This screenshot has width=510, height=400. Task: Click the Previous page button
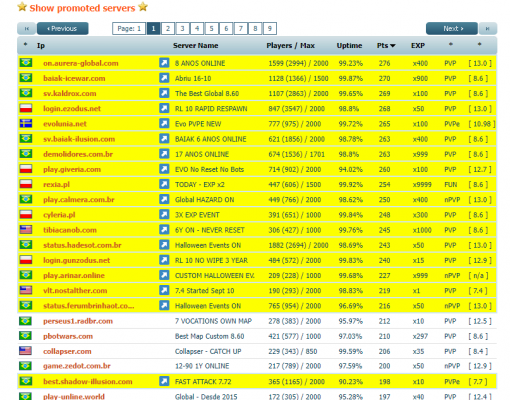(x=63, y=29)
